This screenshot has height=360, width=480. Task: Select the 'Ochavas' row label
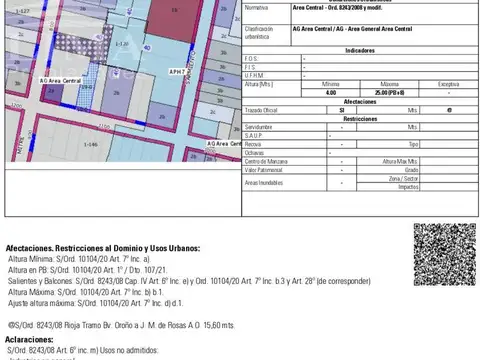point(254,153)
